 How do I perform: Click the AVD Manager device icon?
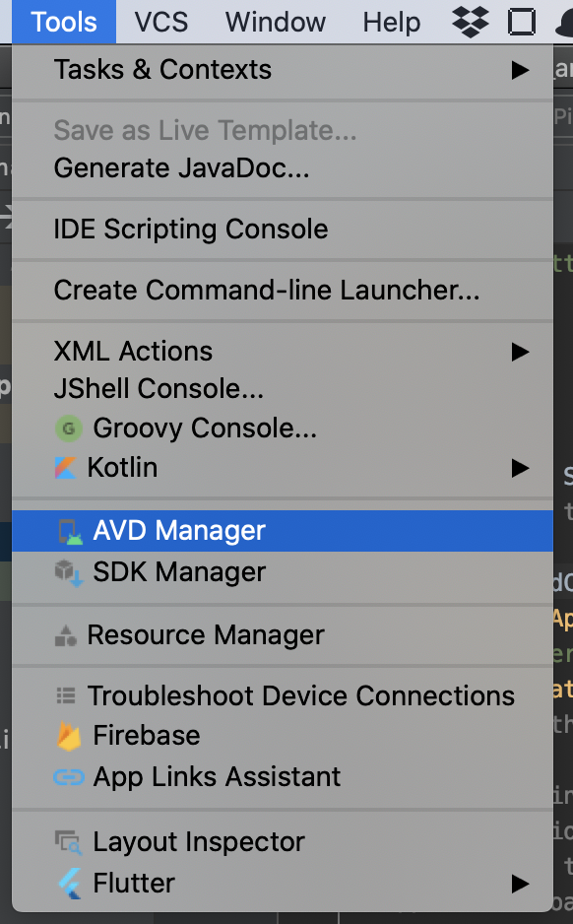[x=70, y=532]
